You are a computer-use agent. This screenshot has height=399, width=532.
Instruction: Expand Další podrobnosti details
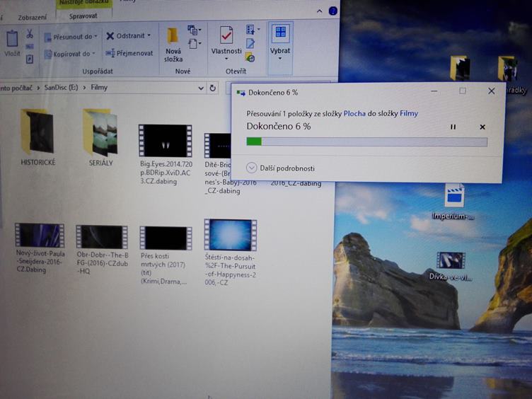click(x=280, y=168)
